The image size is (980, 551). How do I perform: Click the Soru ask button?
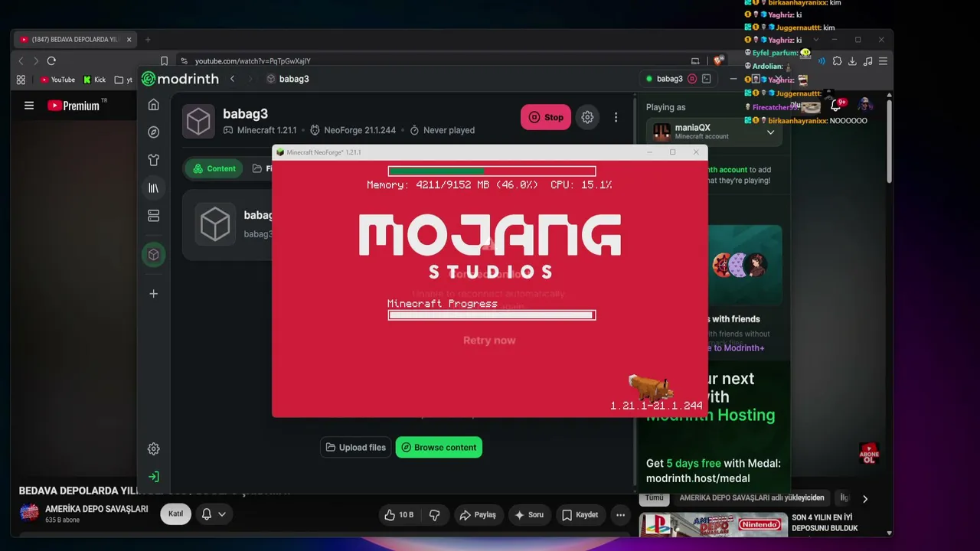tap(529, 515)
